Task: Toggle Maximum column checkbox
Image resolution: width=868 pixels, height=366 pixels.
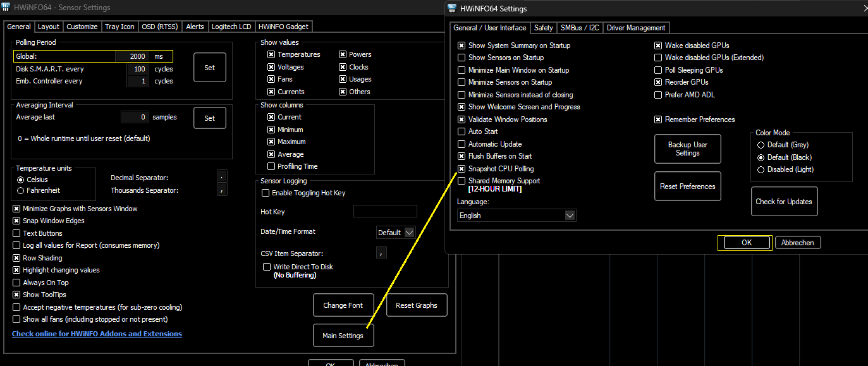Action: click(x=271, y=142)
